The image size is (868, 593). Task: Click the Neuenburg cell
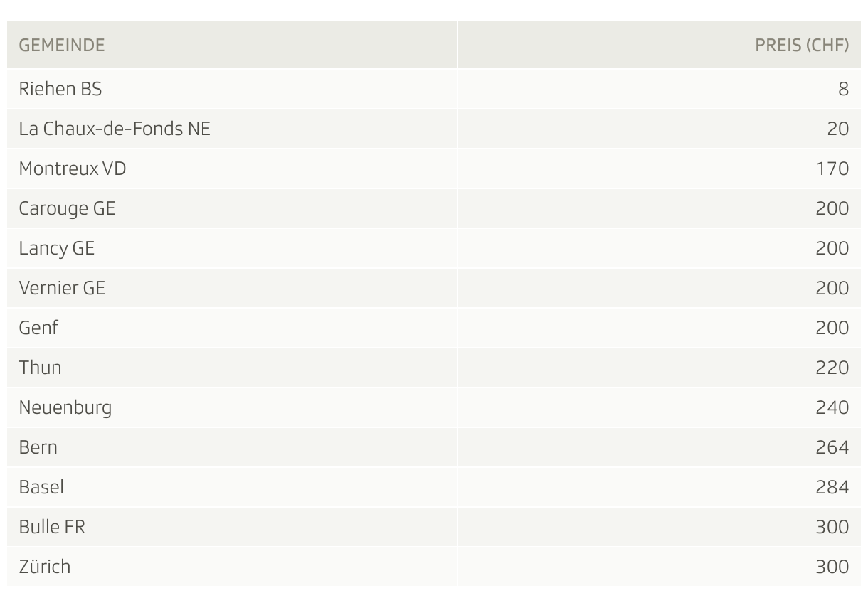[65, 407]
